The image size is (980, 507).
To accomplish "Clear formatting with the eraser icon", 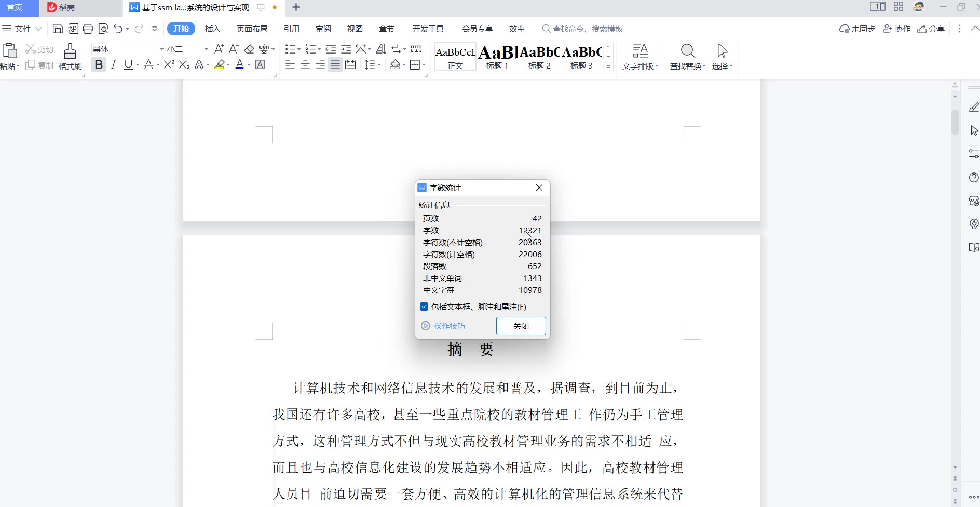I will coord(249,49).
